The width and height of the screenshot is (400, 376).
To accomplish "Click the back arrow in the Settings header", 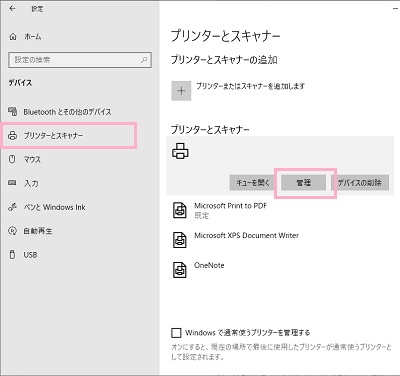I will (13, 9).
